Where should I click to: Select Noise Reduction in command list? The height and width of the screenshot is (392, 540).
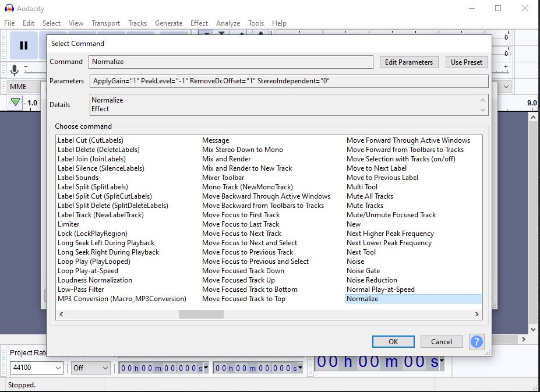click(372, 280)
